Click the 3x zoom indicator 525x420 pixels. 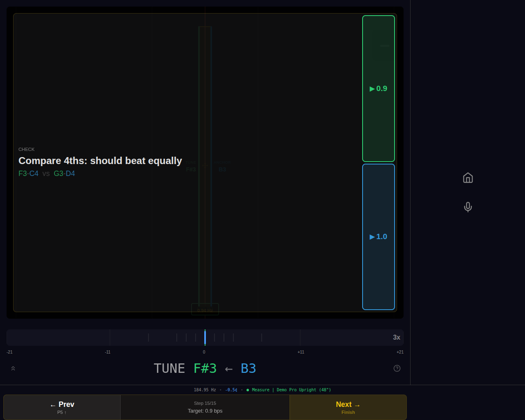(x=396, y=337)
